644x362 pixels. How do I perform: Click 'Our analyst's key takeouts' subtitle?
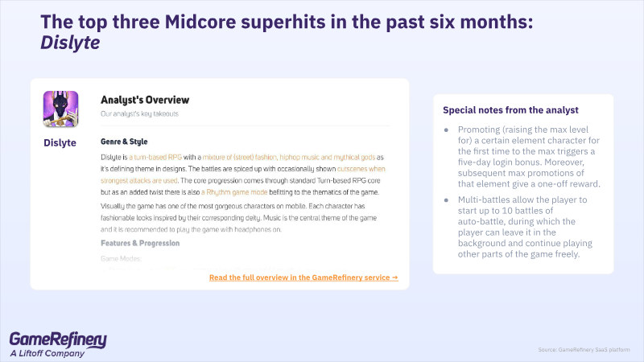pos(139,113)
